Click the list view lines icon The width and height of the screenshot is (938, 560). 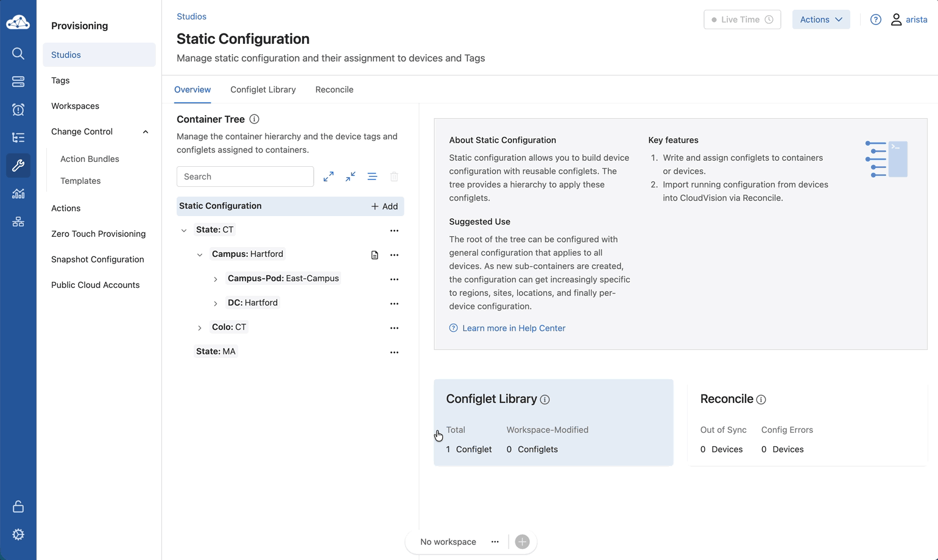[x=372, y=177]
